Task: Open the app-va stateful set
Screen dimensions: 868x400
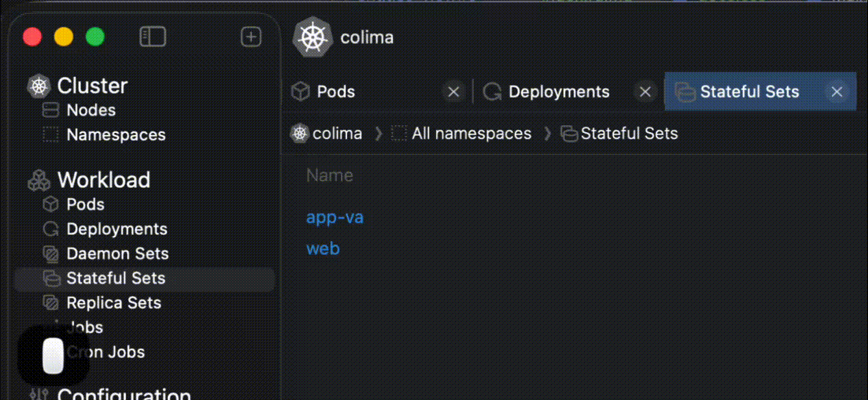Action: point(335,218)
